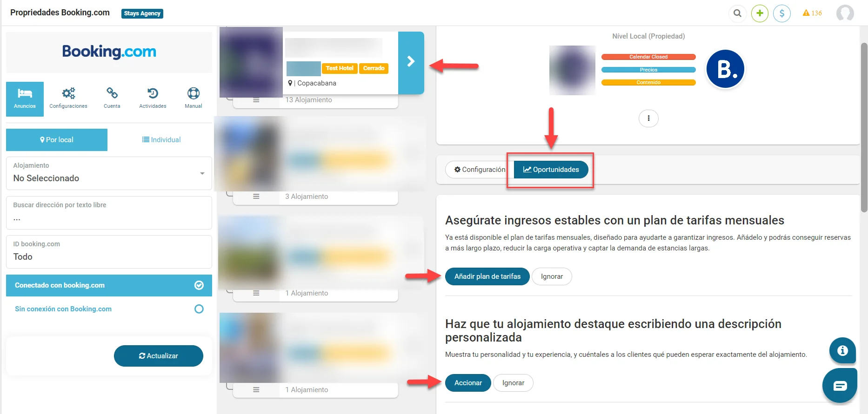Viewport: 868px width, 414px height.
Task: Click Añadir plan de tarifas button
Action: tap(487, 276)
